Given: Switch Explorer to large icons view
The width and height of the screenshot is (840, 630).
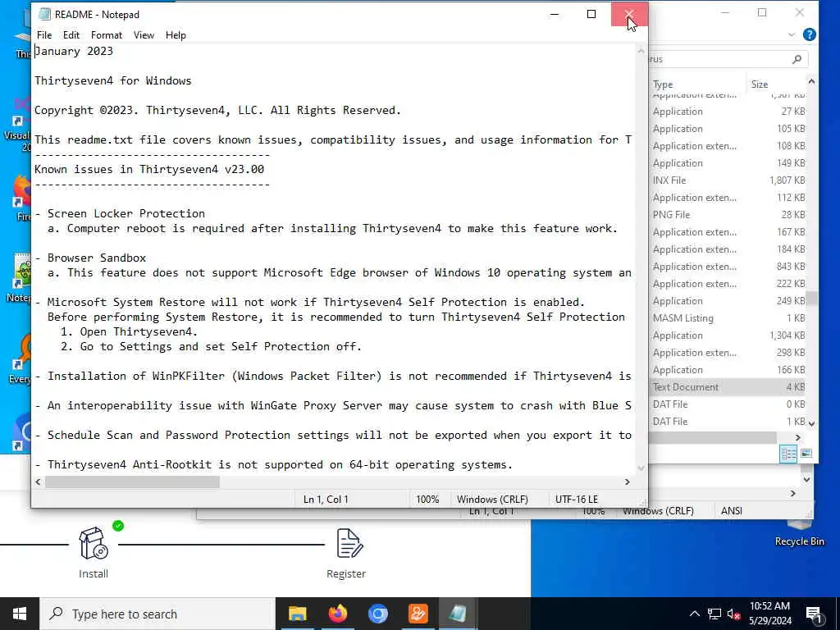Looking at the screenshot, I should tap(806, 454).
